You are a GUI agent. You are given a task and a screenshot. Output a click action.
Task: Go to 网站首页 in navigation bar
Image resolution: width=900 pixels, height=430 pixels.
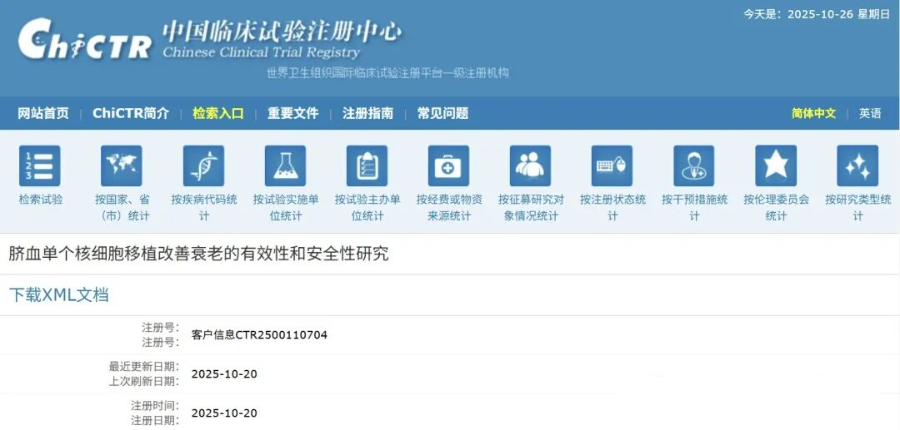click(x=43, y=113)
